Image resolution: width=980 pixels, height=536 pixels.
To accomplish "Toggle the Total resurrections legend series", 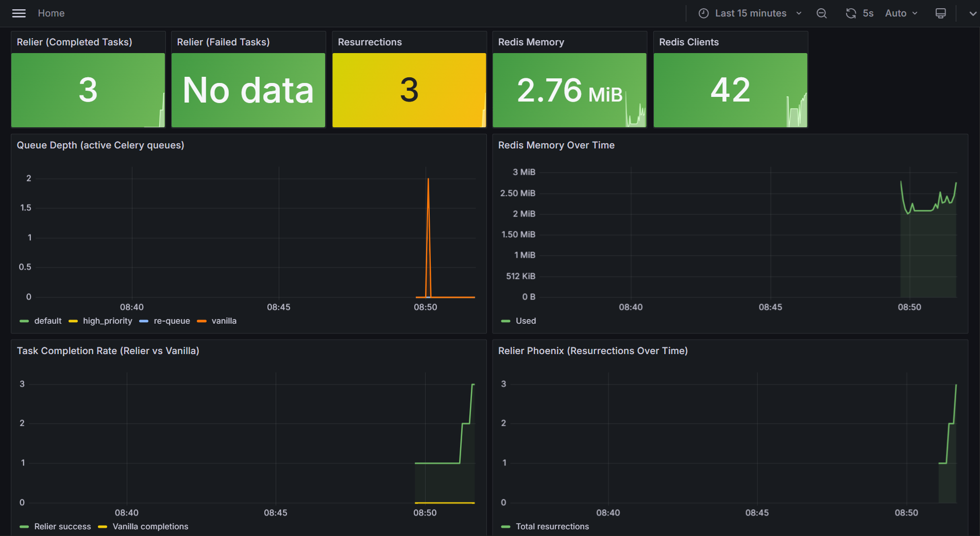I will [x=552, y=527].
